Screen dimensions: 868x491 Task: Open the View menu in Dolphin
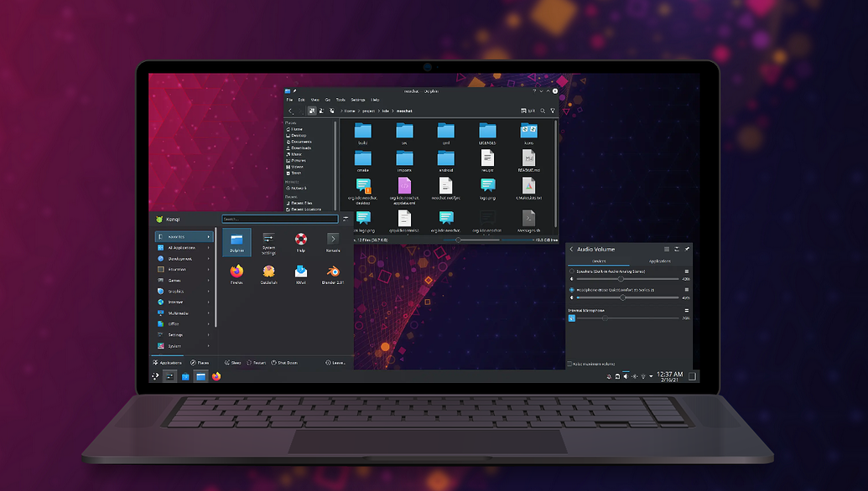point(314,99)
